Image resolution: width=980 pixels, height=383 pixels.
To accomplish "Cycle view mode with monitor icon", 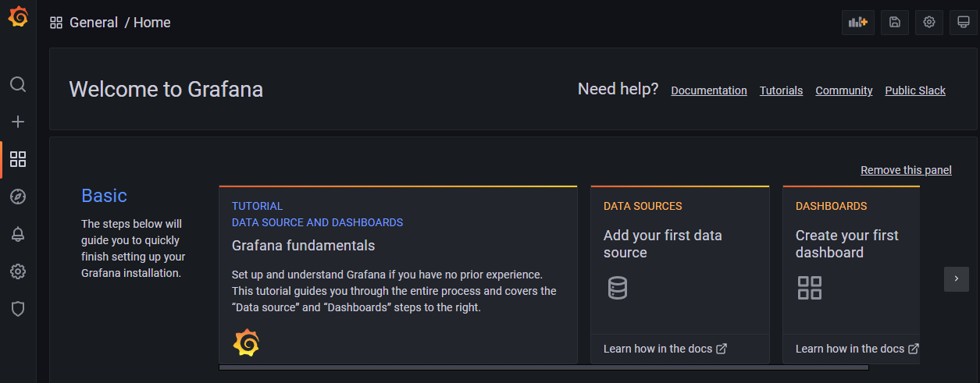I will click(964, 23).
